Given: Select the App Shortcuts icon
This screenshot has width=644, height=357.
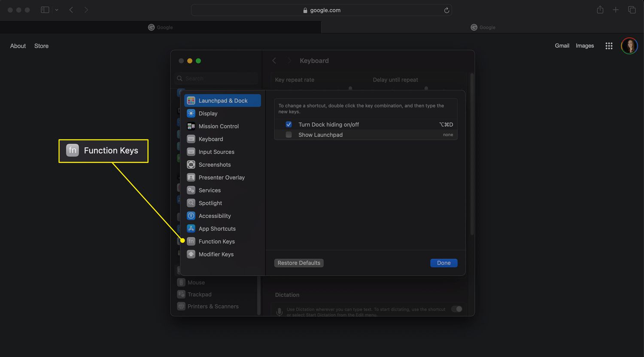Looking at the screenshot, I should click(x=191, y=229).
